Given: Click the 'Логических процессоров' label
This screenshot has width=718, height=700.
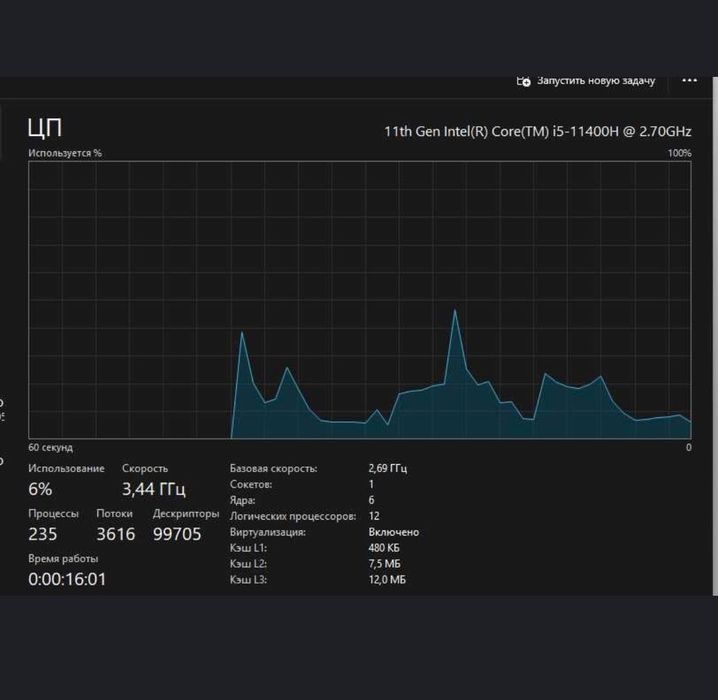Looking at the screenshot, I should pyautogui.click(x=293, y=516).
